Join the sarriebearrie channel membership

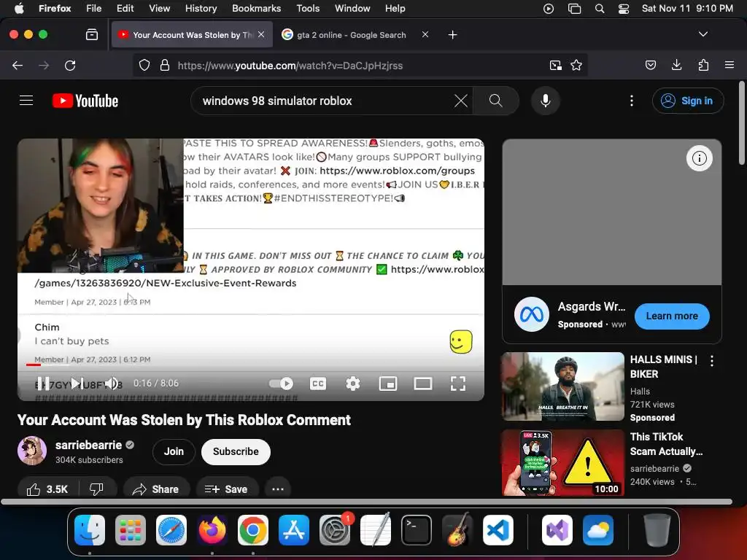[174, 451]
